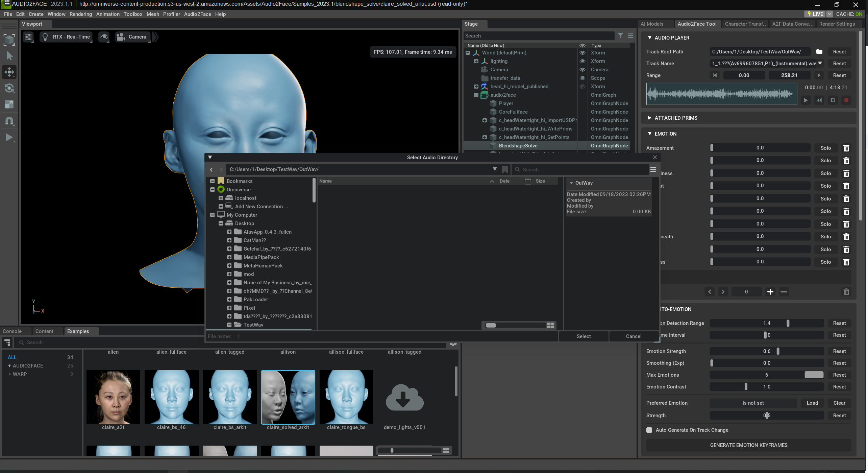Open folder browser for Track Root Path

[819, 52]
